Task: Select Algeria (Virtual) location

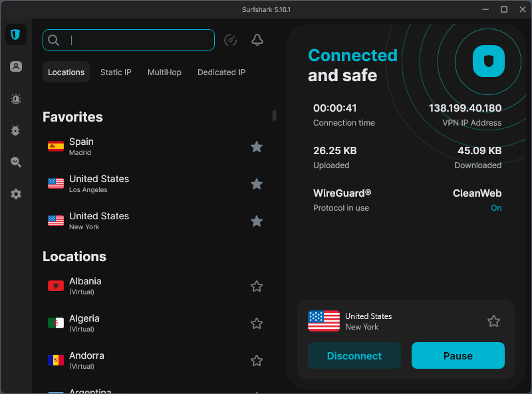Action: (x=156, y=324)
